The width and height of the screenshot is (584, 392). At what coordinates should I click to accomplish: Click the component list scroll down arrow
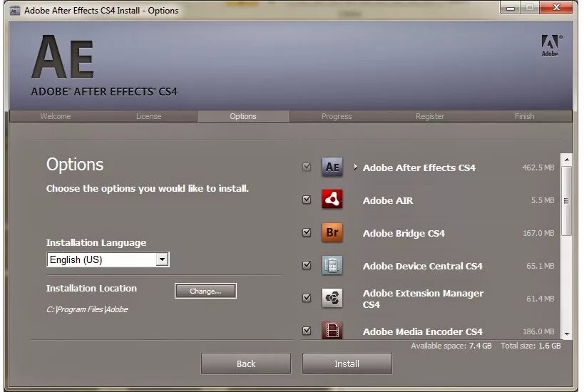coord(566,334)
